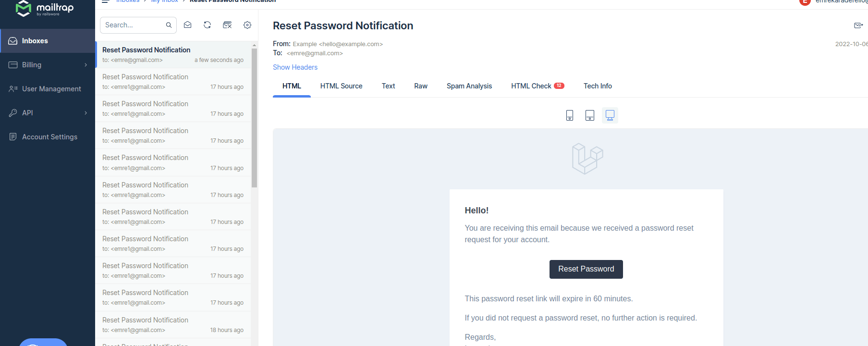Preview email in mobile view
868x346 pixels.
(x=570, y=115)
